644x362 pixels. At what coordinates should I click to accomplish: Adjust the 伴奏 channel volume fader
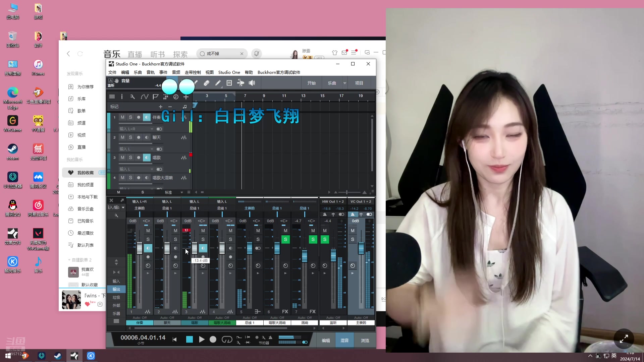click(x=140, y=248)
